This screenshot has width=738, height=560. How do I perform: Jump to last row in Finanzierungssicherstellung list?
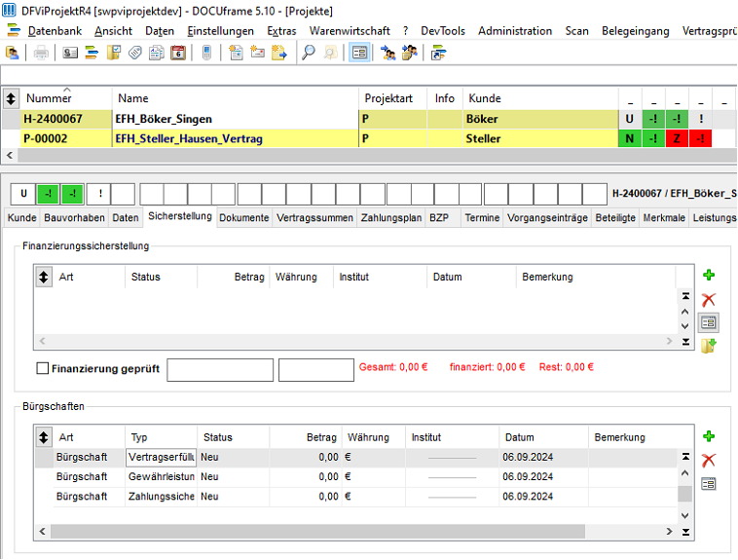click(x=685, y=342)
